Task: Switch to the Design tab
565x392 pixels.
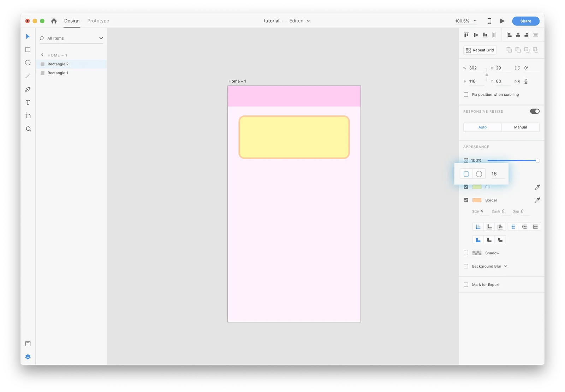Action: 72,21
